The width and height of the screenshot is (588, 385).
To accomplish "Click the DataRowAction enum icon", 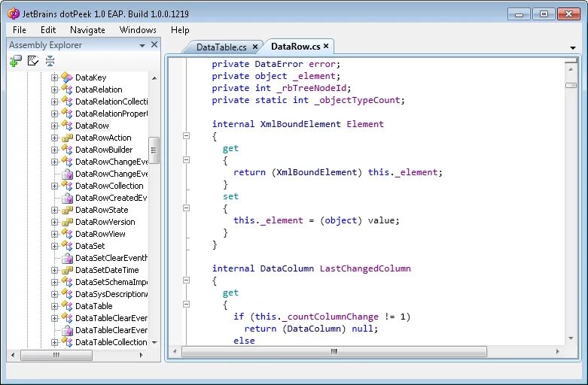I will 67,138.
